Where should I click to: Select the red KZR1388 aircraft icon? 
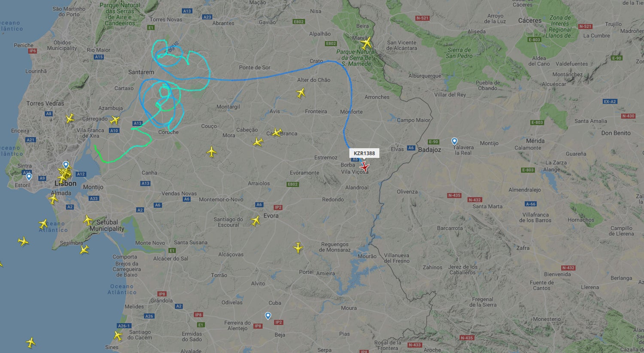coord(365,167)
